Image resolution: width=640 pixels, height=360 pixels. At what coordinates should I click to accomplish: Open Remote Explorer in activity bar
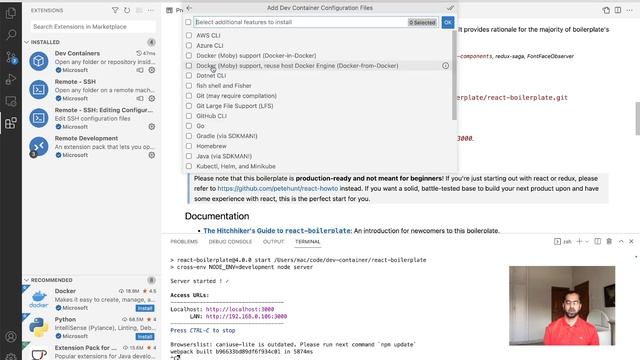[11, 101]
